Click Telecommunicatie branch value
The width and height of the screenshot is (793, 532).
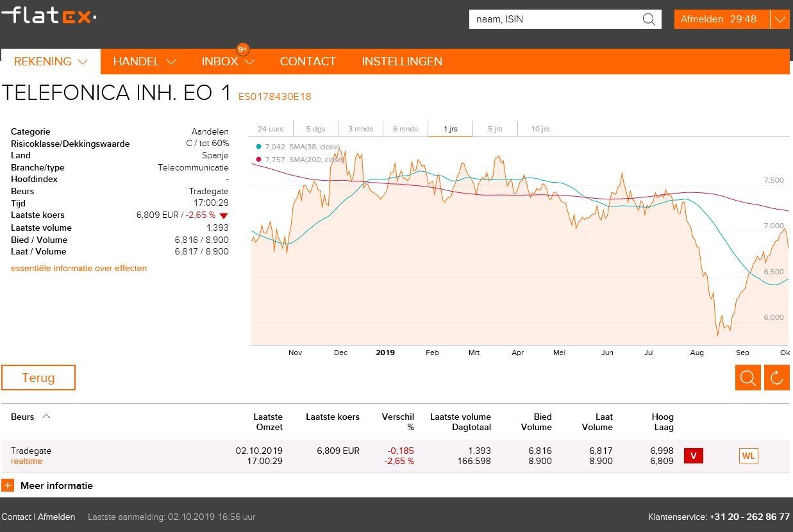click(x=193, y=167)
